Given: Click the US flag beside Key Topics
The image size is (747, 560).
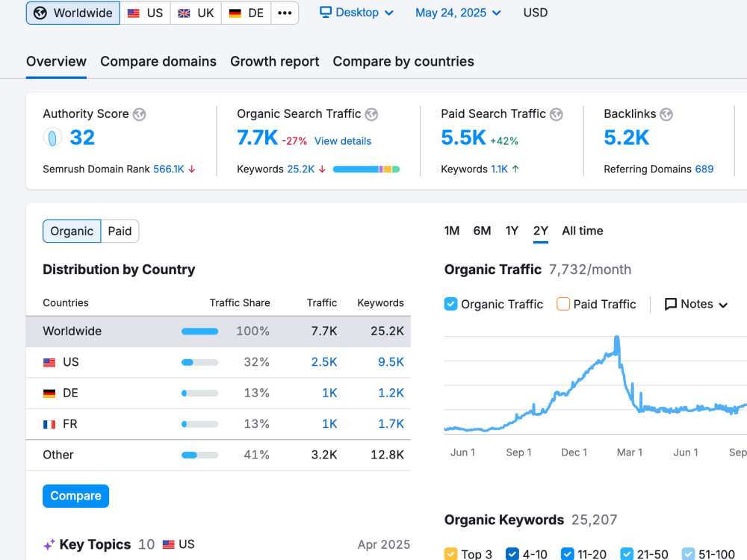Looking at the screenshot, I should (x=168, y=544).
